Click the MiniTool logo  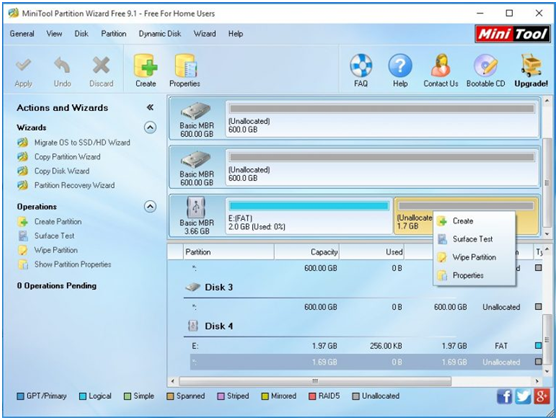coord(512,34)
